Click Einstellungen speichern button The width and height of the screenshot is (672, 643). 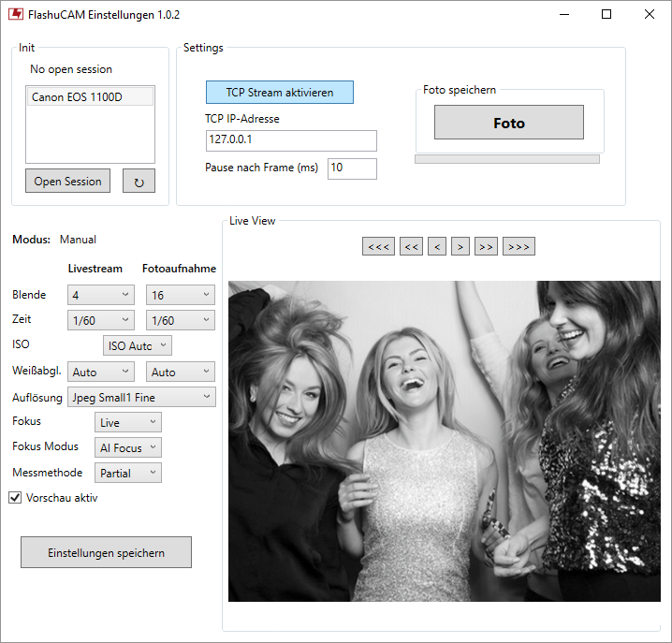[x=106, y=553]
